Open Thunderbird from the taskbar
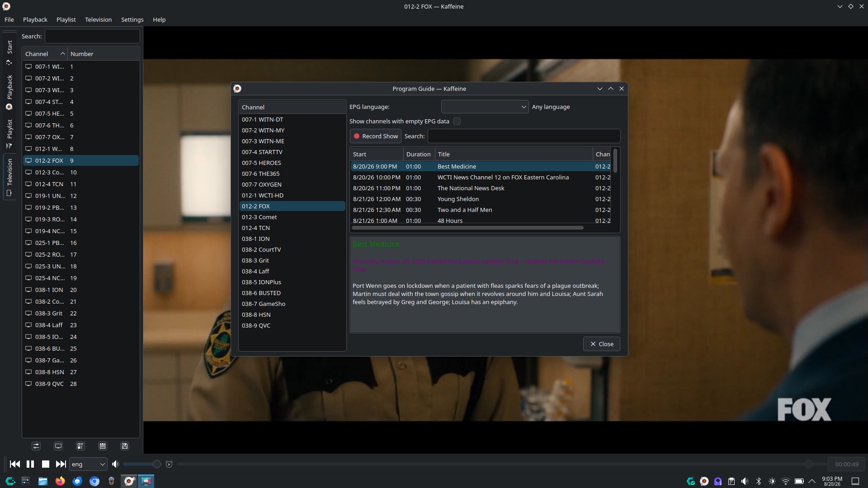This screenshot has width=868, height=488. [77, 481]
